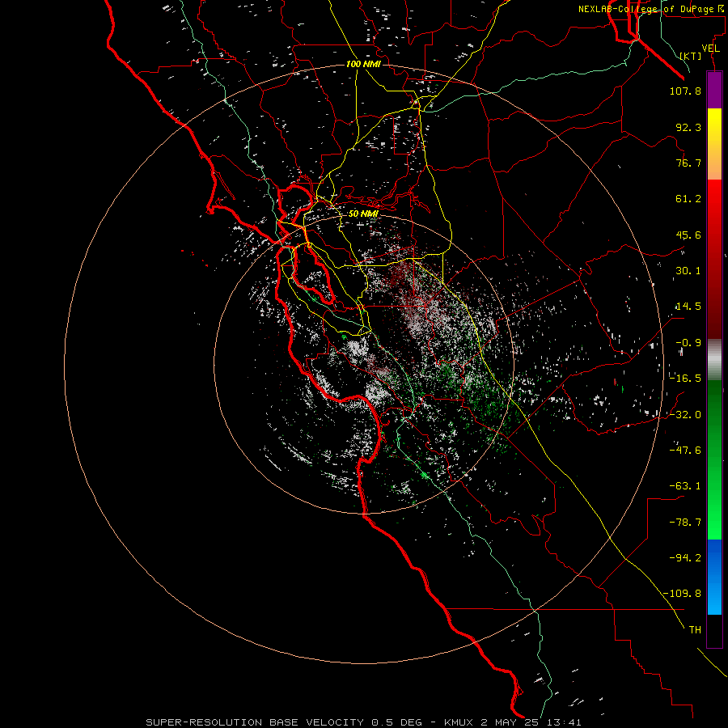The image size is (728, 728).
Task: Click the "-47.6" scale value
Action: [x=685, y=450]
